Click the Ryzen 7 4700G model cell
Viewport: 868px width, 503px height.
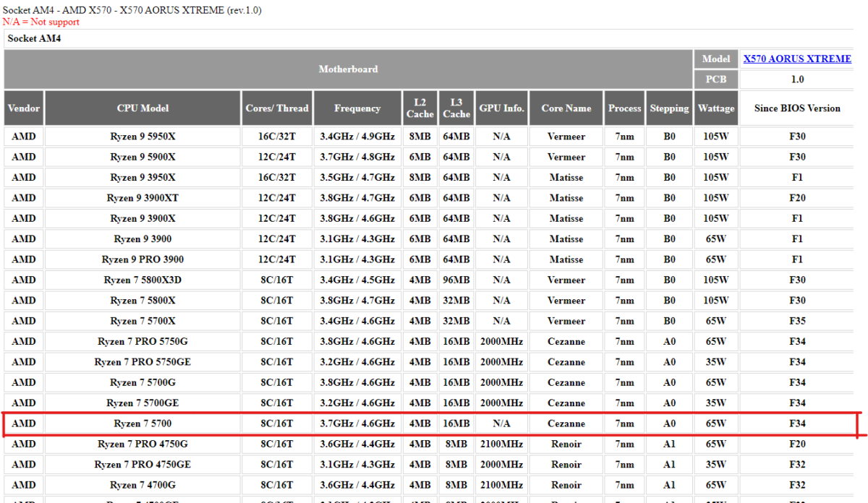[142, 485]
